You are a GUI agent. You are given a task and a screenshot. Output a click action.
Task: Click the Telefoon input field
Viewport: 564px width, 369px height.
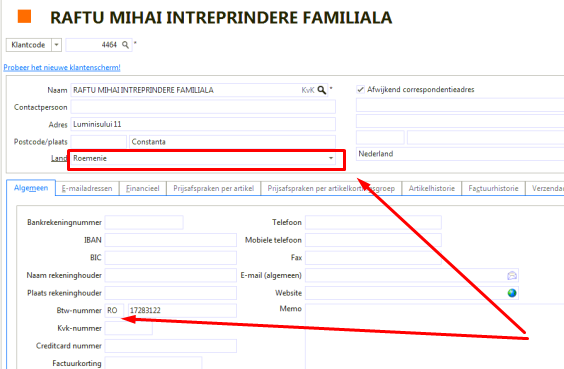tap(373, 223)
